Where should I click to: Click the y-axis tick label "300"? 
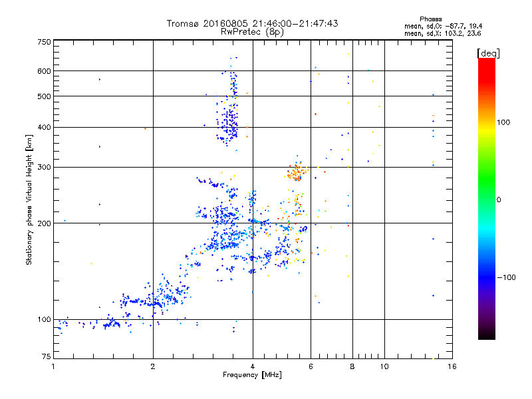click(x=44, y=167)
